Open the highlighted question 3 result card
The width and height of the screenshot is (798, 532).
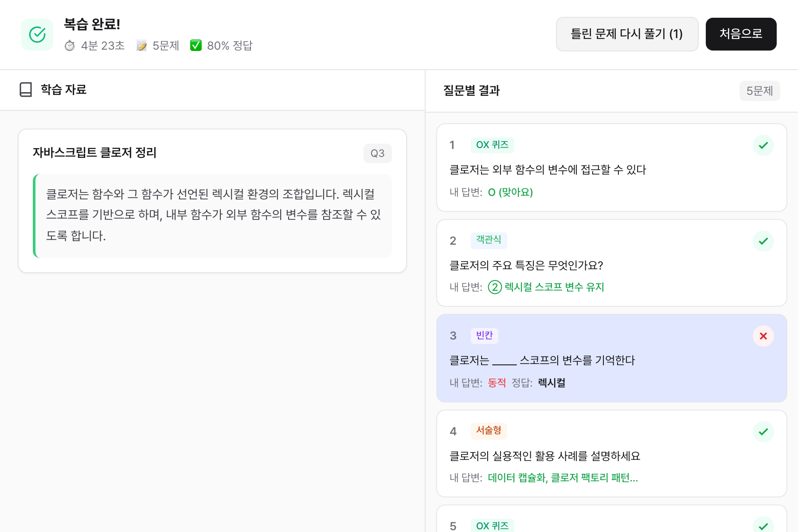coord(611,359)
